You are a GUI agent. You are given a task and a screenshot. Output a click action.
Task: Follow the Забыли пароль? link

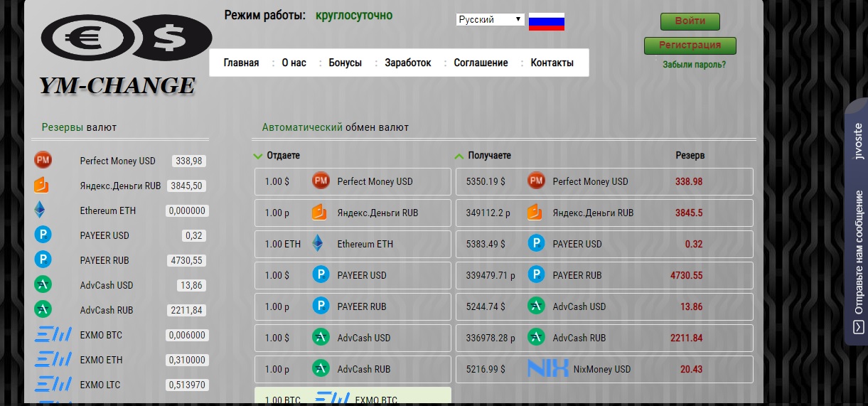[x=694, y=65]
